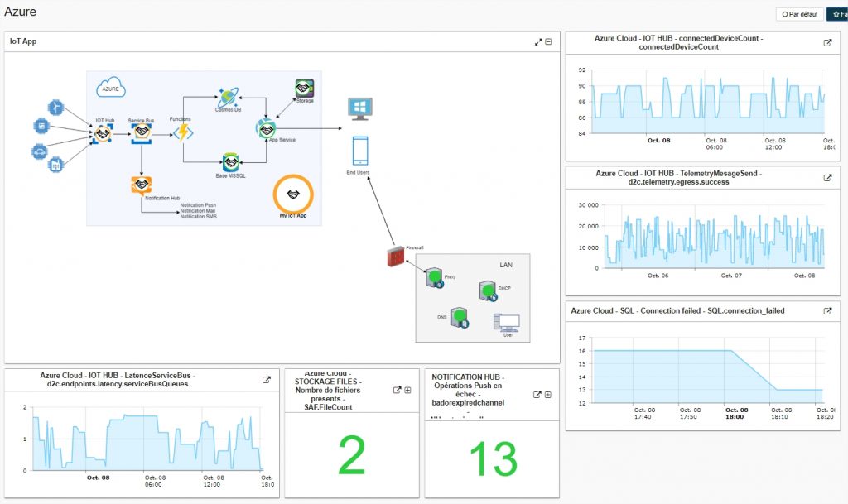Select the DNS server icon

460,318
